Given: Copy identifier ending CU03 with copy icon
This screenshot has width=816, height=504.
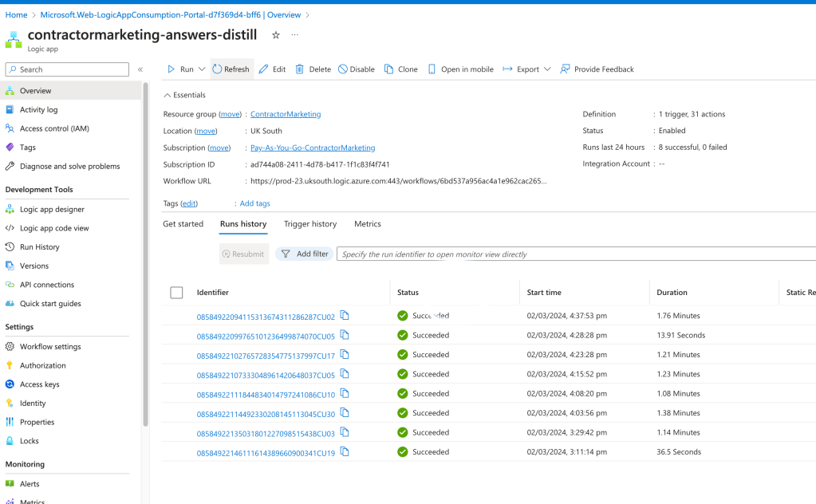Looking at the screenshot, I should pos(345,432).
